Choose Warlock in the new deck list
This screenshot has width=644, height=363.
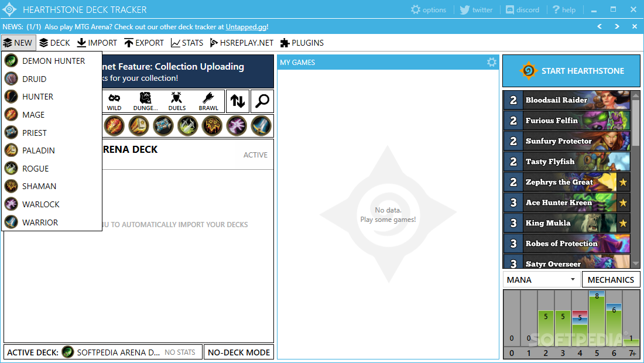click(x=52, y=204)
